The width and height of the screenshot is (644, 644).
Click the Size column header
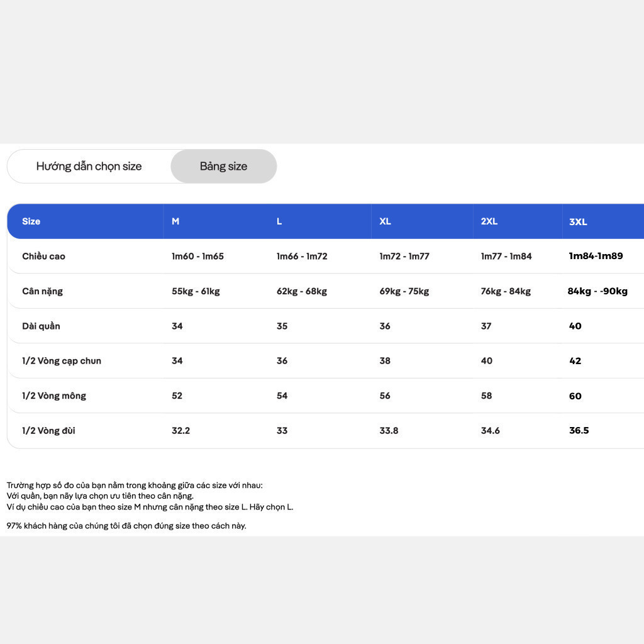click(31, 221)
